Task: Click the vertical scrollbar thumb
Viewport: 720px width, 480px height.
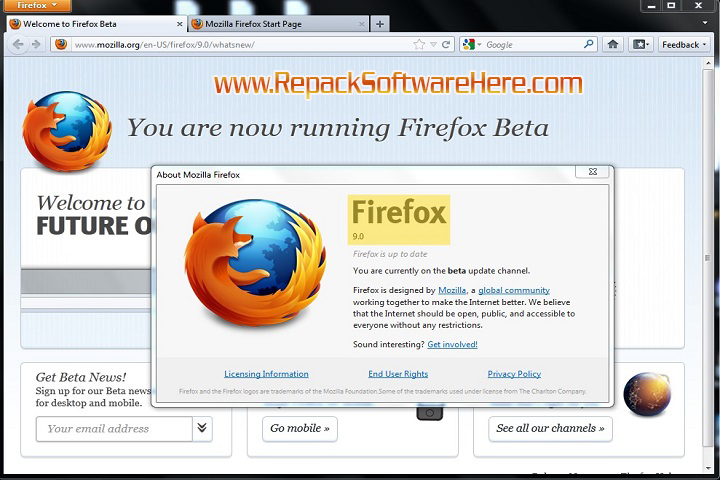Action: (x=708, y=257)
